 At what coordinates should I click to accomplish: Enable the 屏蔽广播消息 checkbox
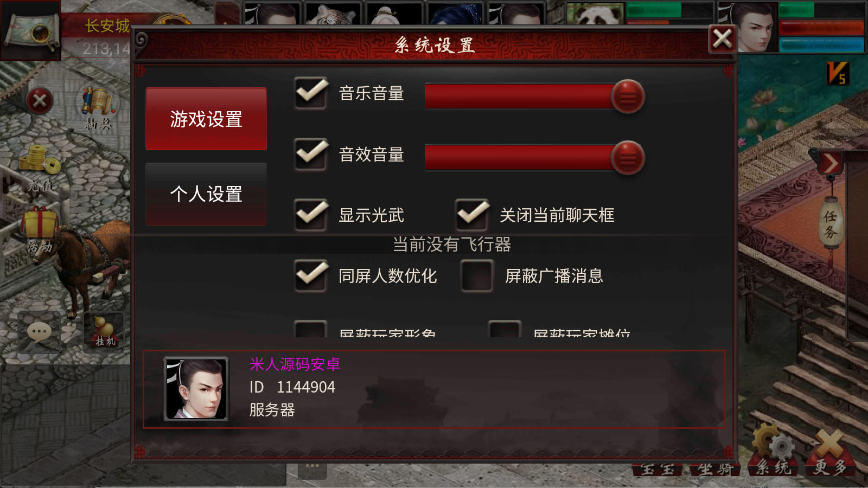(x=477, y=276)
